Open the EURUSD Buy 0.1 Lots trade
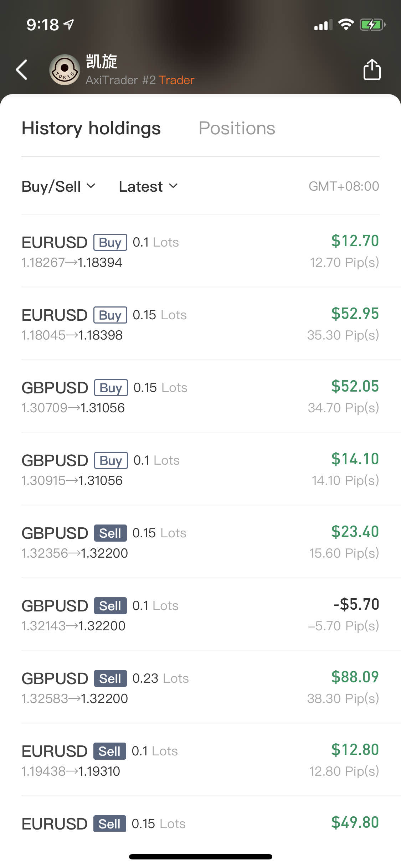 200,251
